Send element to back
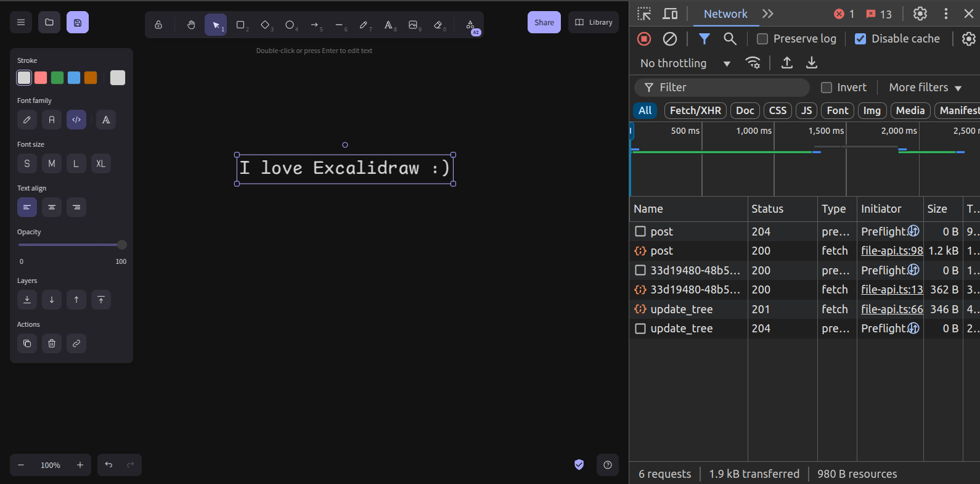This screenshot has height=484, width=980. [x=27, y=300]
